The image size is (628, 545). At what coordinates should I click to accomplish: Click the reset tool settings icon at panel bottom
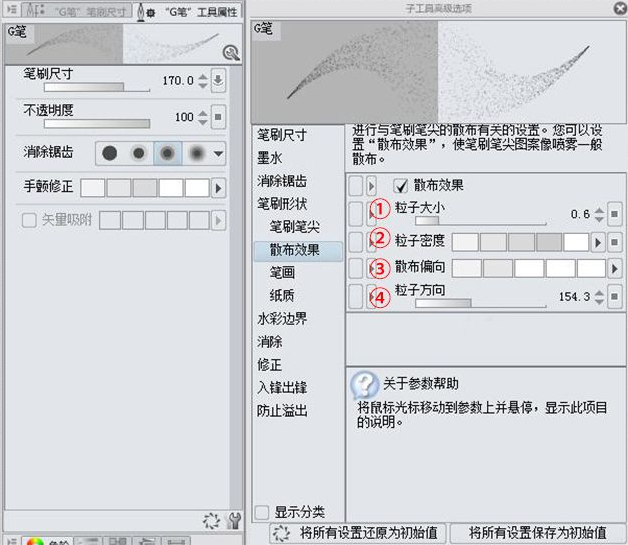click(x=211, y=521)
